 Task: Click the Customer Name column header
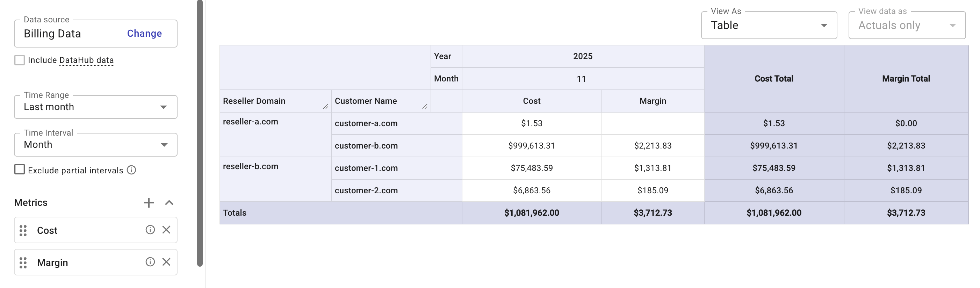381,101
